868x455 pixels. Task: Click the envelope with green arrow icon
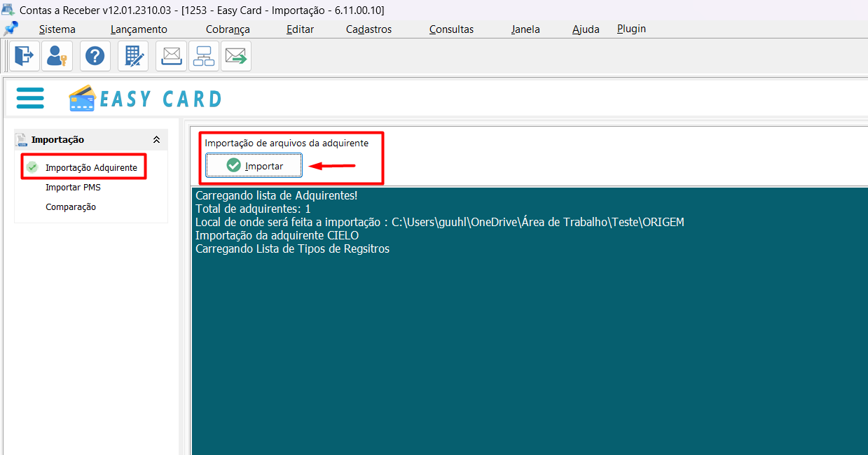tap(236, 56)
